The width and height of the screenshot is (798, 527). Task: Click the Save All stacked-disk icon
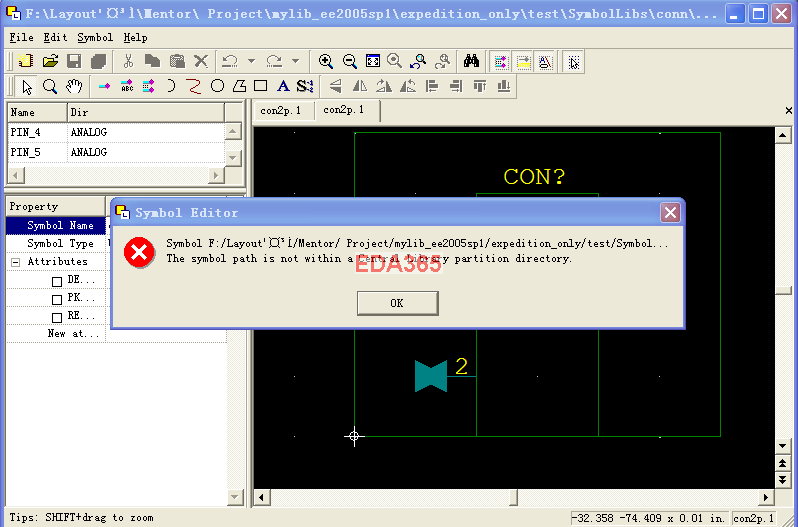[98, 62]
